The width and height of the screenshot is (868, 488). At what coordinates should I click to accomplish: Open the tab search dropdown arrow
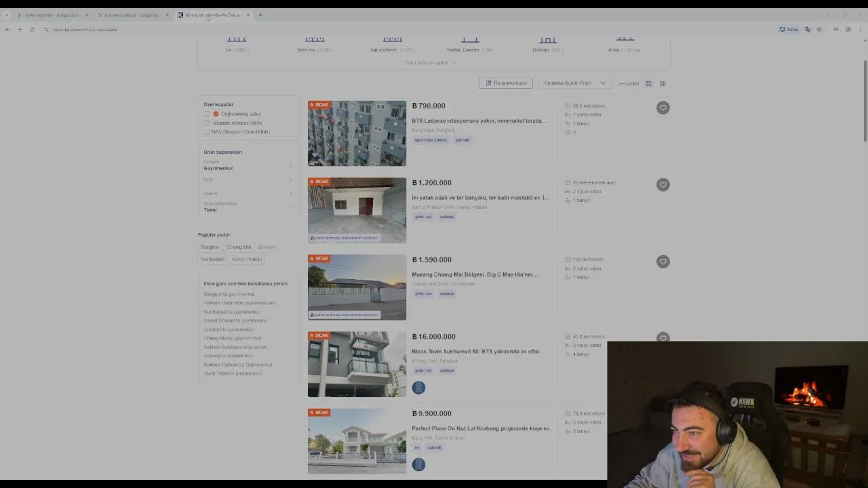[6, 15]
